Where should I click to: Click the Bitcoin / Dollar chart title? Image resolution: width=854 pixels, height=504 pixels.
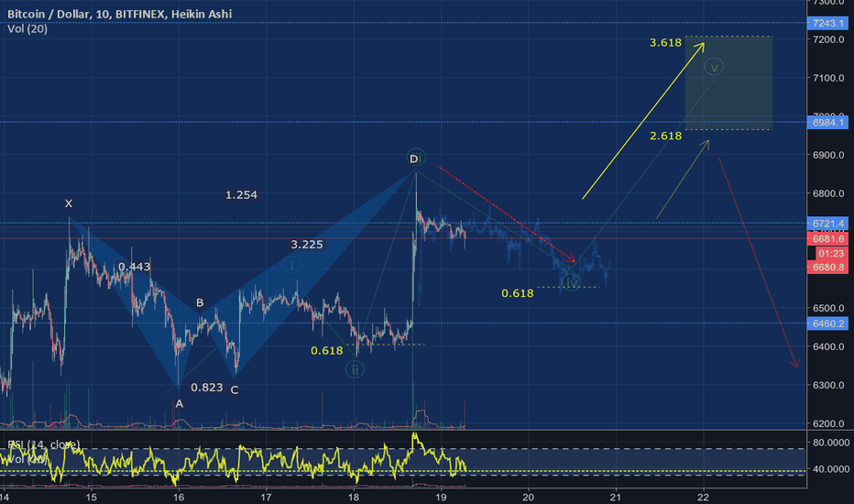(x=119, y=14)
